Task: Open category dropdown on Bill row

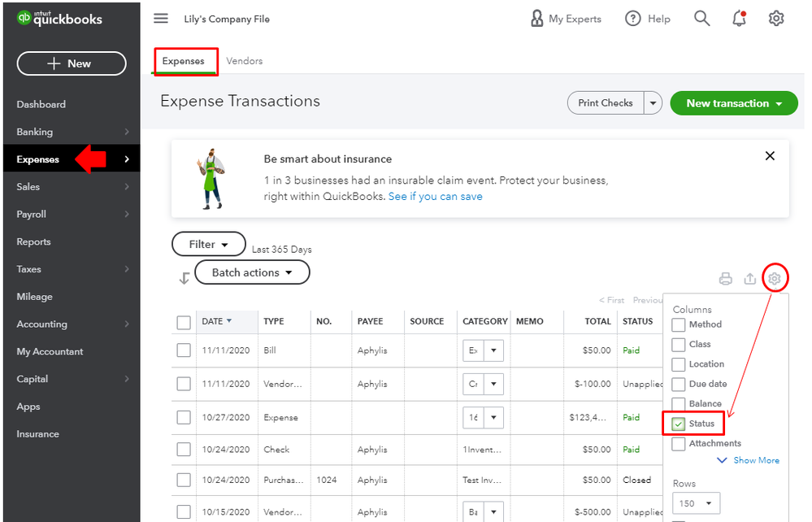Action: tap(493, 350)
